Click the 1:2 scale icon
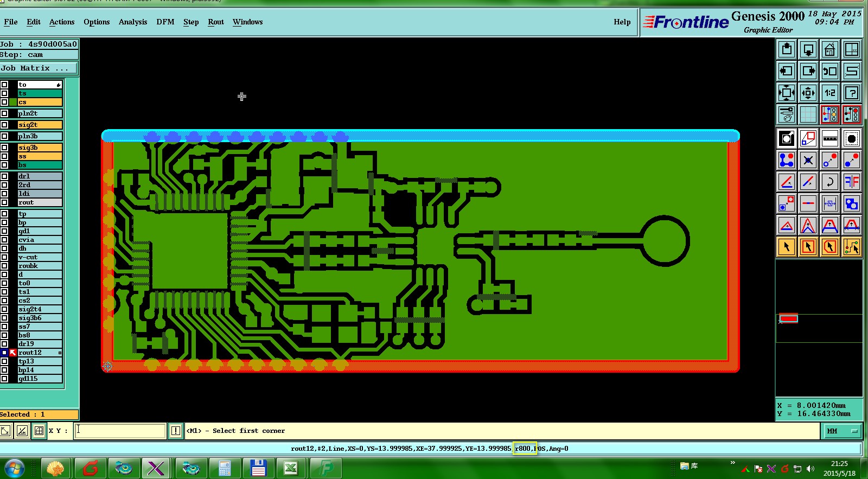The height and width of the screenshot is (479, 868). [x=830, y=93]
